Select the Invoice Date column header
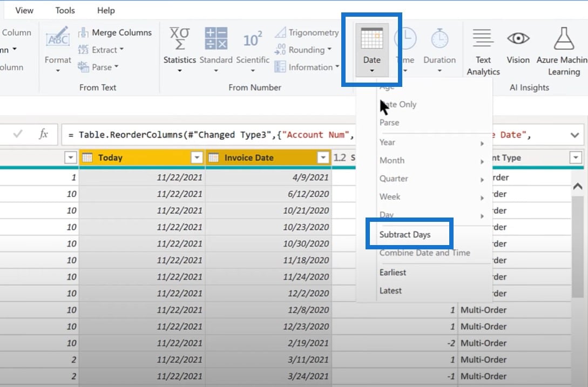This screenshot has height=387, width=588. pyautogui.click(x=268, y=158)
